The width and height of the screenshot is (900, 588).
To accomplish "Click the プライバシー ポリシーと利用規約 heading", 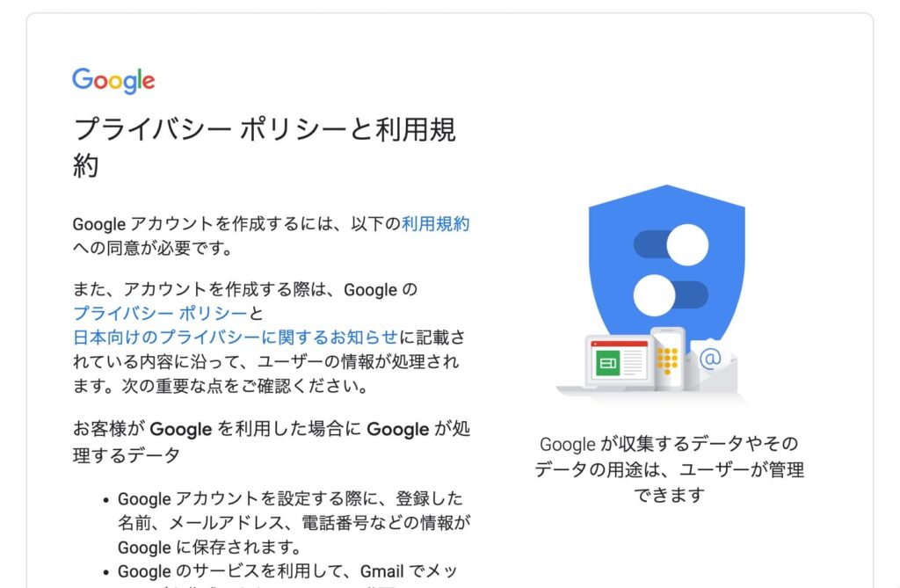I will click(x=265, y=147).
